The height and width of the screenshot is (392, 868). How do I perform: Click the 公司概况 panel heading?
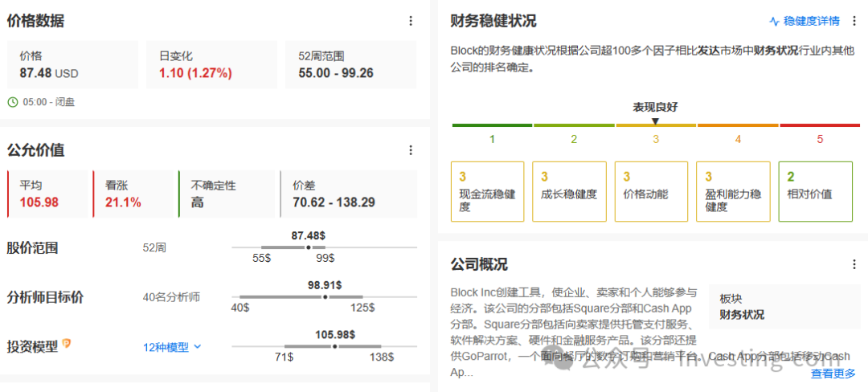479,264
